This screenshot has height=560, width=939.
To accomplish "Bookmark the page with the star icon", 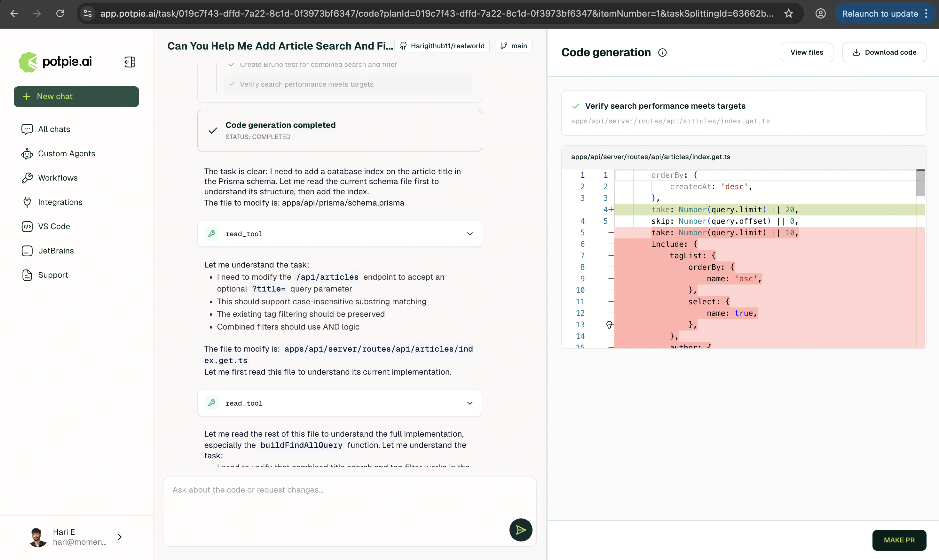I will pyautogui.click(x=788, y=14).
